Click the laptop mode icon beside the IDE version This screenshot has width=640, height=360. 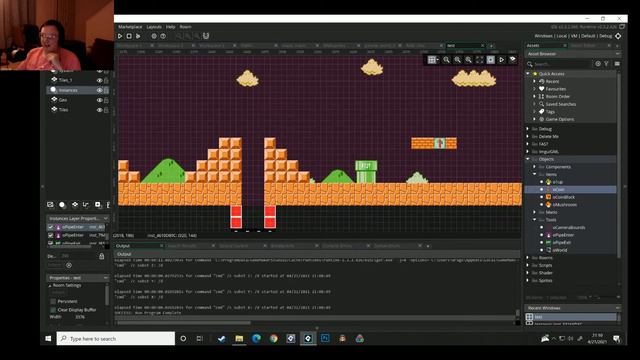622,27
